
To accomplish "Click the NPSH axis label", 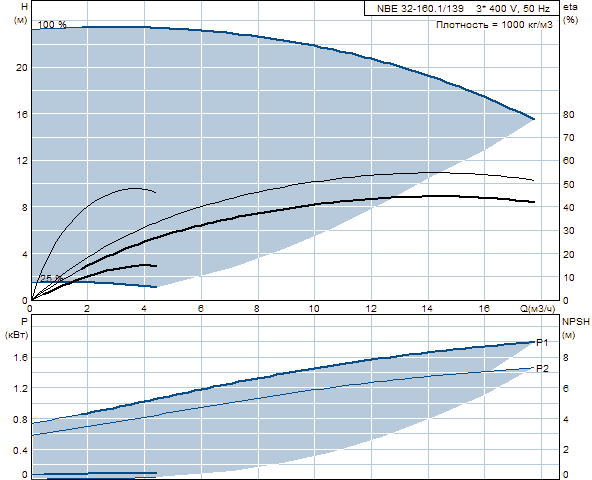I will [576, 322].
